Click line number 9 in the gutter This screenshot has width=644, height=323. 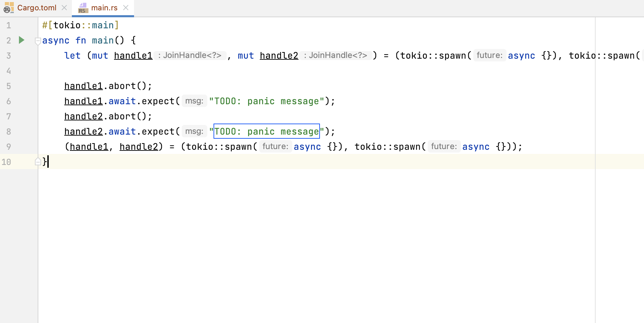point(9,147)
